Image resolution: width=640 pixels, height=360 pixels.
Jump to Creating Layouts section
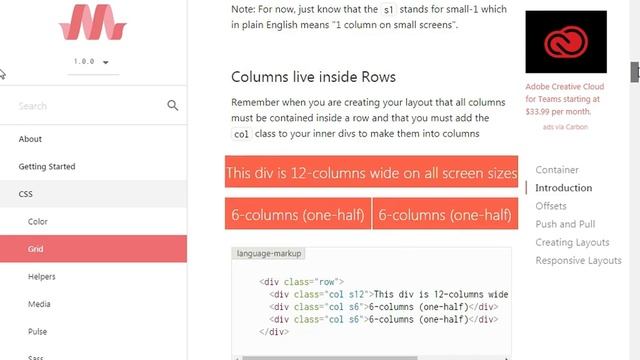(x=572, y=242)
